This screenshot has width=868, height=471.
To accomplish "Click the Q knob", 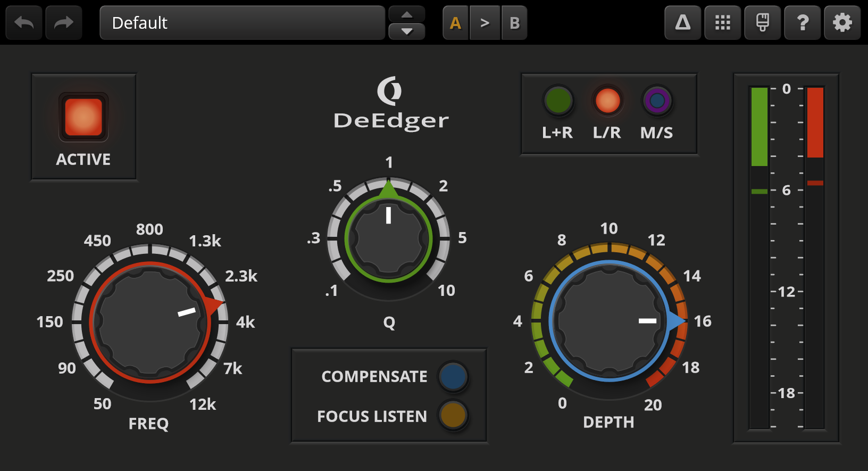I will [x=389, y=238].
